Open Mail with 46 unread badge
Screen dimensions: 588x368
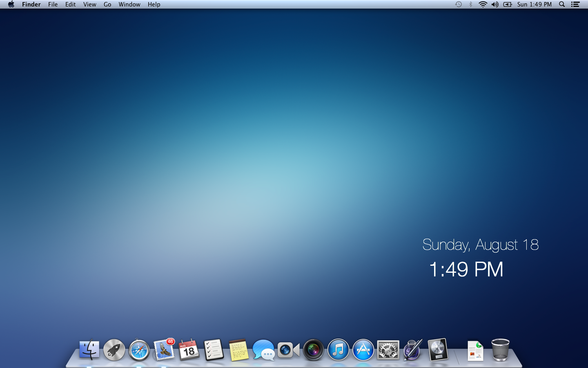click(x=164, y=350)
